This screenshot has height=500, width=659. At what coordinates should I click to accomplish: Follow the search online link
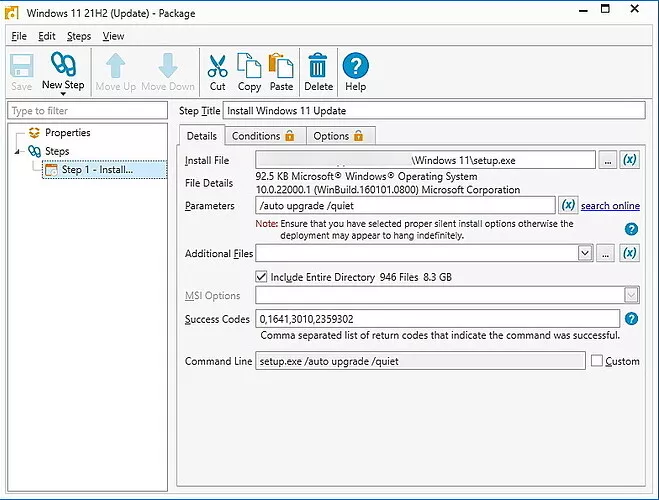pyautogui.click(x=610, y=205)
